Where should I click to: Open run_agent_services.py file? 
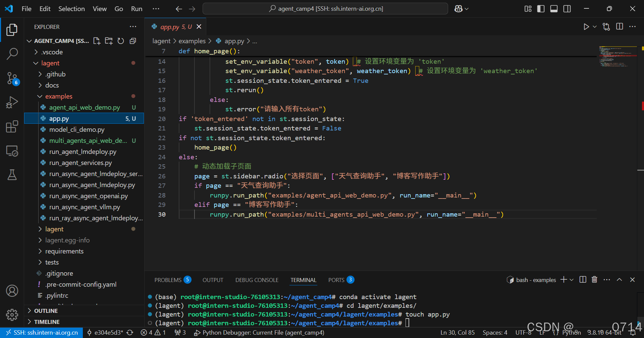pos(84,163)
